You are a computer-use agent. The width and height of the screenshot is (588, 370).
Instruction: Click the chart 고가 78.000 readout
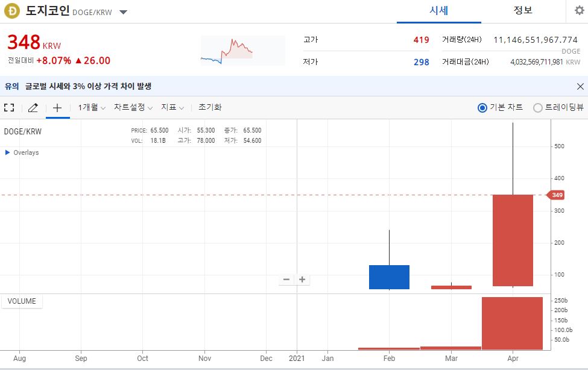[196, 140]
